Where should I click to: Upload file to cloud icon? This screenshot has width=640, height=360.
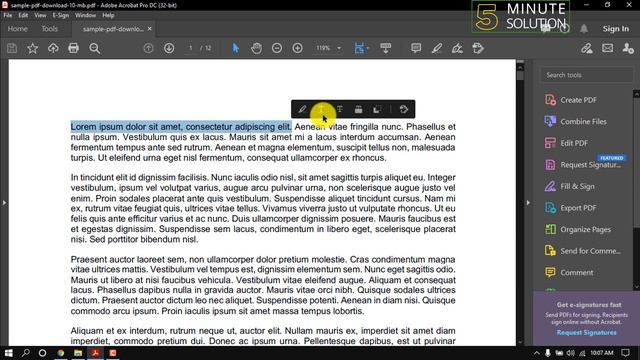tap(53, 48)
